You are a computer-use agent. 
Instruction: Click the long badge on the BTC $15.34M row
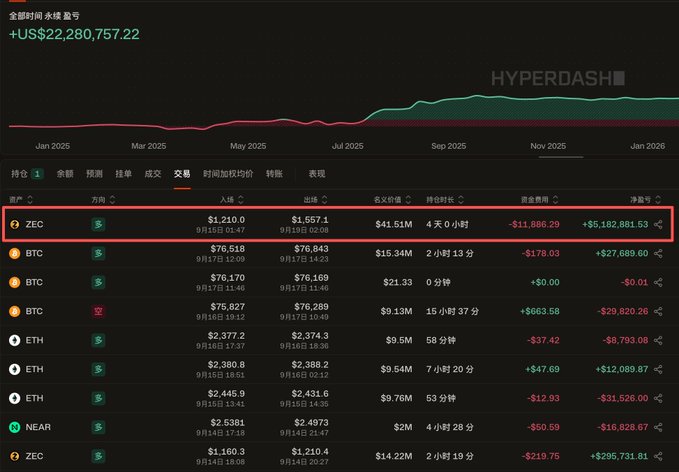point(98,253)
